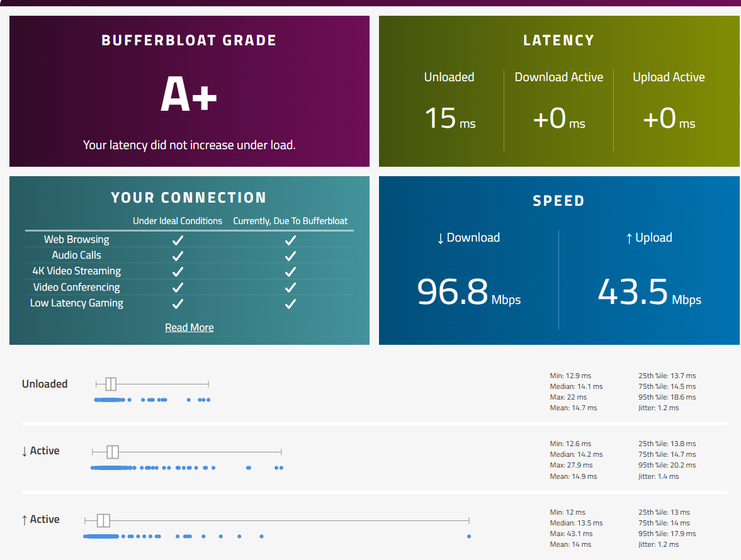
Task: Click Video Conferencing ideal conditions checkmark
Action: click(x=178, y=288)
